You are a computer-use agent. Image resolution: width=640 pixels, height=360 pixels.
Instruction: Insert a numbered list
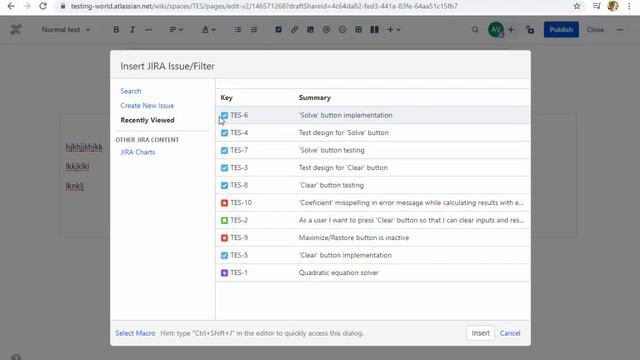coord(254,30)
